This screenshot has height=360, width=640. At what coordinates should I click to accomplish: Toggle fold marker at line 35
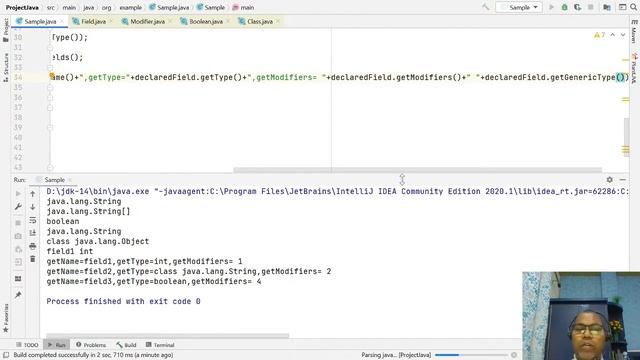pyautogui.click(x=50, y=87)
